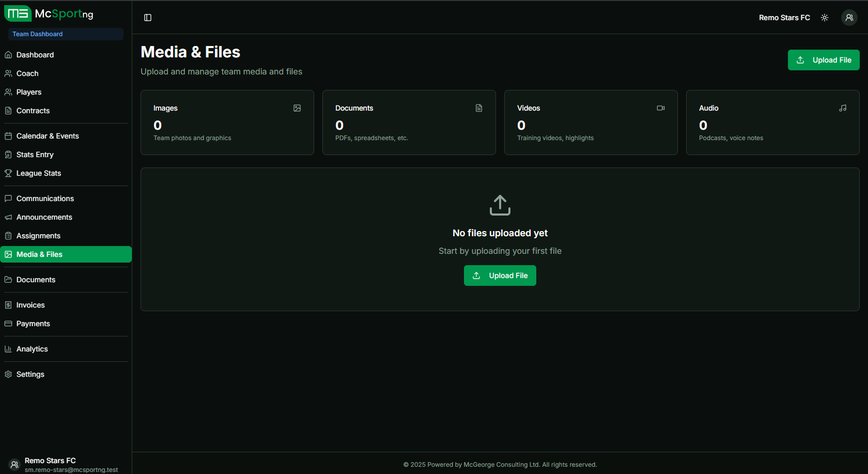Viewport: 868px width, 474px height.
Task: Click the McSportng logo icon
Action: click(x=18, y=13)
